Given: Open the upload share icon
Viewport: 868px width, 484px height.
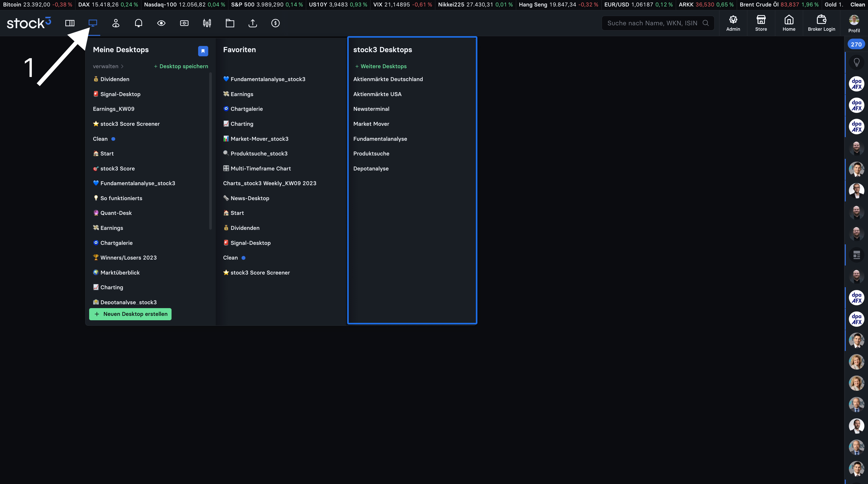Looking at the screenshot, I should tap(253, 23).
